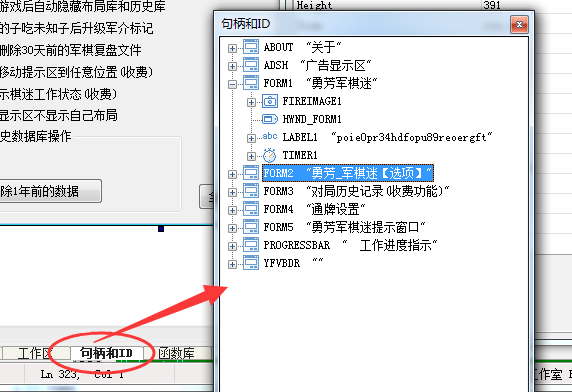Click the FORM1 window icon
Screen dimensions: 572x392
pyautogui.click(x=251, y=83)
